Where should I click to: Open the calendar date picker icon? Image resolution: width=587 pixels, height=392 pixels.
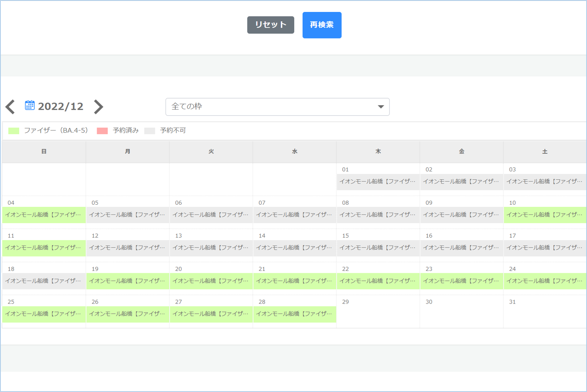point(30,105)
